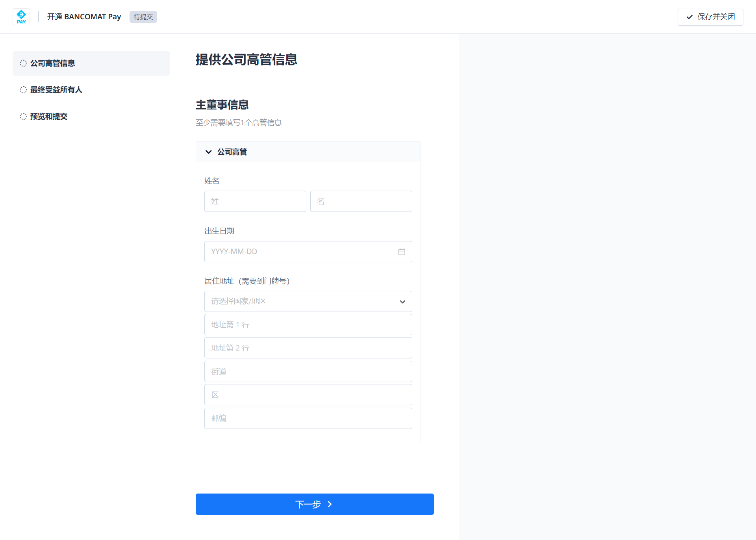756x540 pixels.
Task: Click the 公司高管信息 step status circle
Action: tap(23, 63)
